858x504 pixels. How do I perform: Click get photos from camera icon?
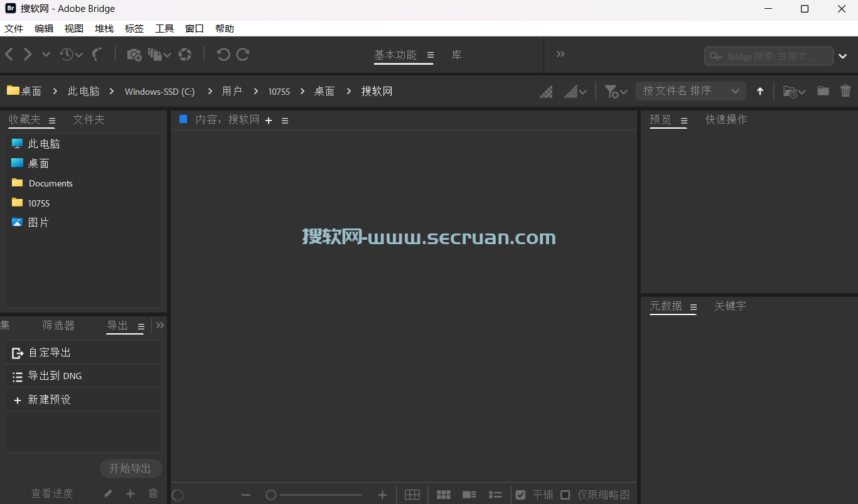(134, 55)
